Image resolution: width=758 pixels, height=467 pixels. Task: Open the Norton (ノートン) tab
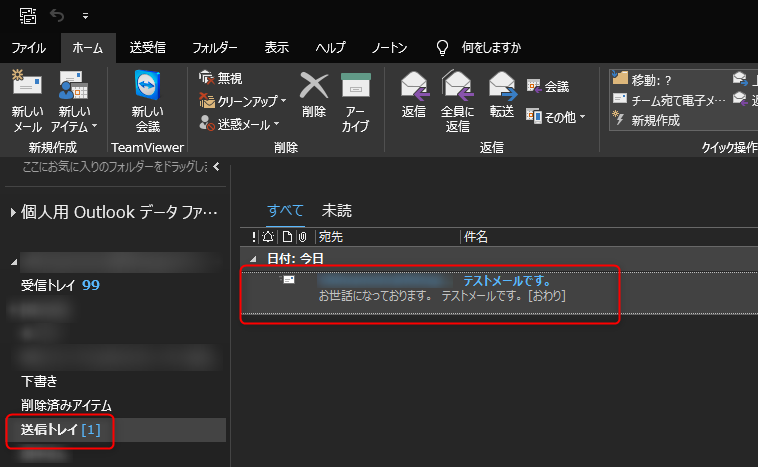(x=390, y=47)
